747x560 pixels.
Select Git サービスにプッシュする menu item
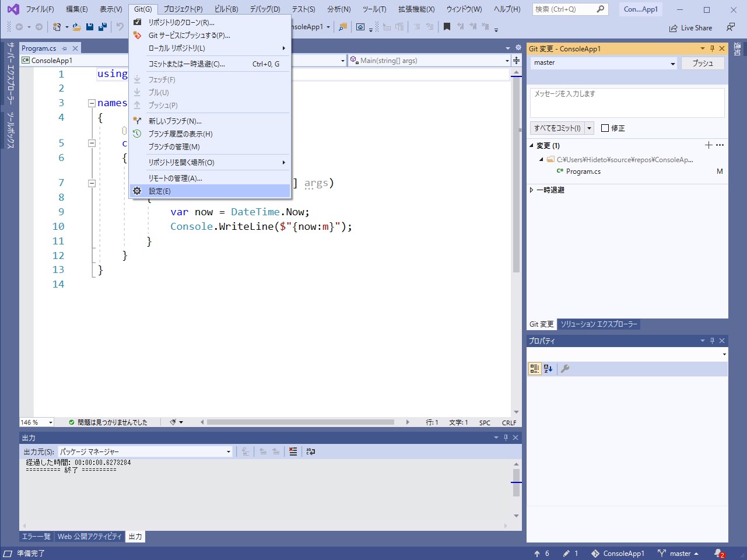click(210, 35)
